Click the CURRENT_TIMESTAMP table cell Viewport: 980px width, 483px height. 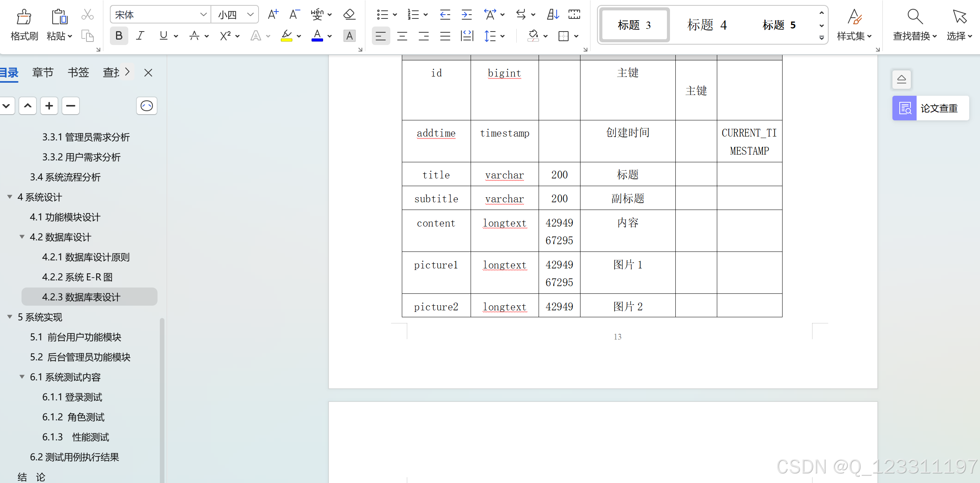click(x=749, y=141)
